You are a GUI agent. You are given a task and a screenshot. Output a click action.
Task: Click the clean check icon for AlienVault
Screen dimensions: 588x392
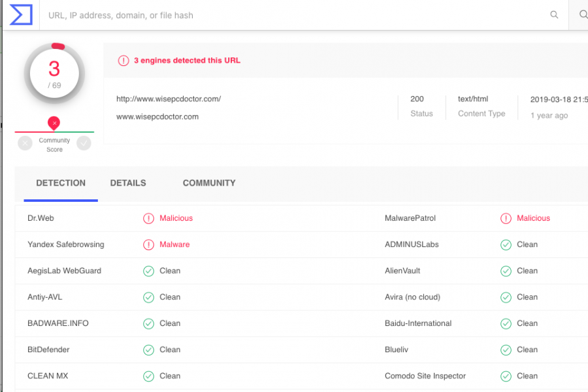point(506,271)
